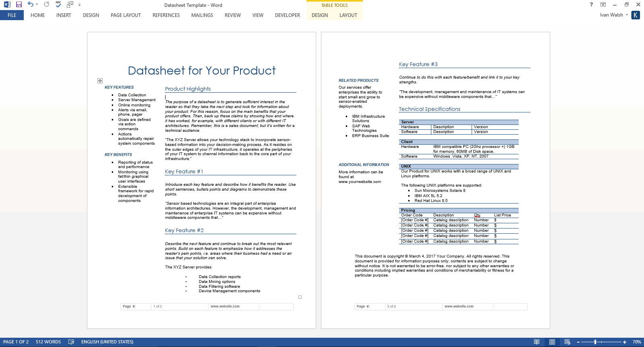Click the 512 Words count button
644x347 pixels.
[48, 342]
